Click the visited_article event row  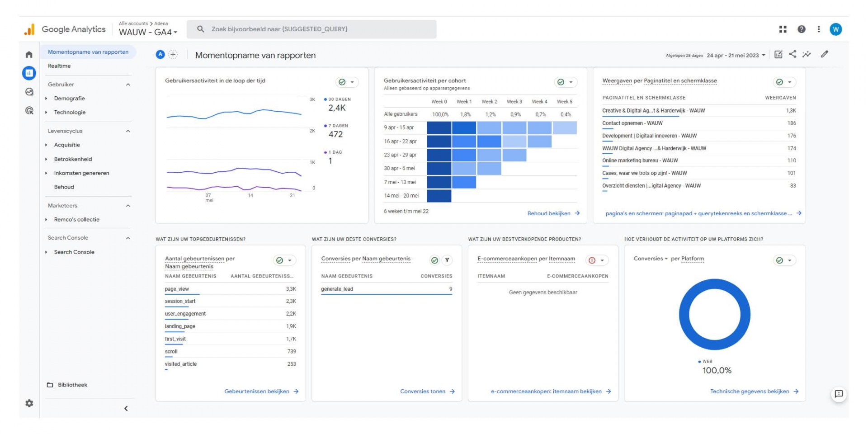coord(231,364)
